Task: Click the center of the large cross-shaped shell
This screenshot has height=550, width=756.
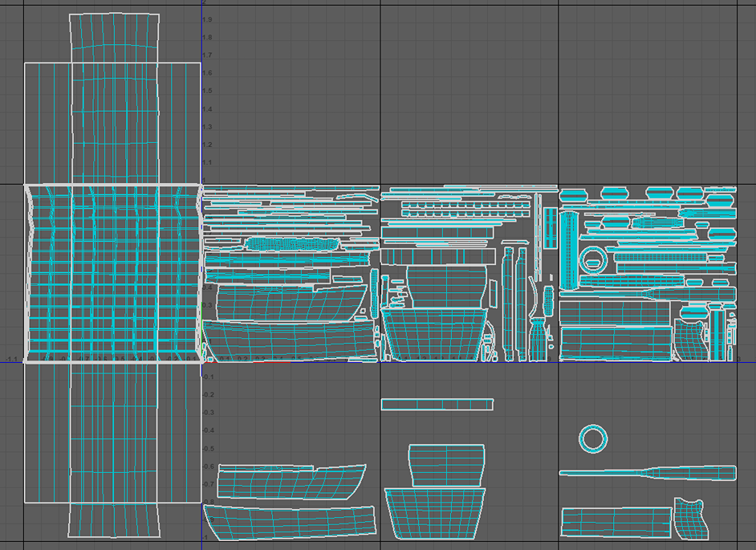Action: [x=112, y=273]
